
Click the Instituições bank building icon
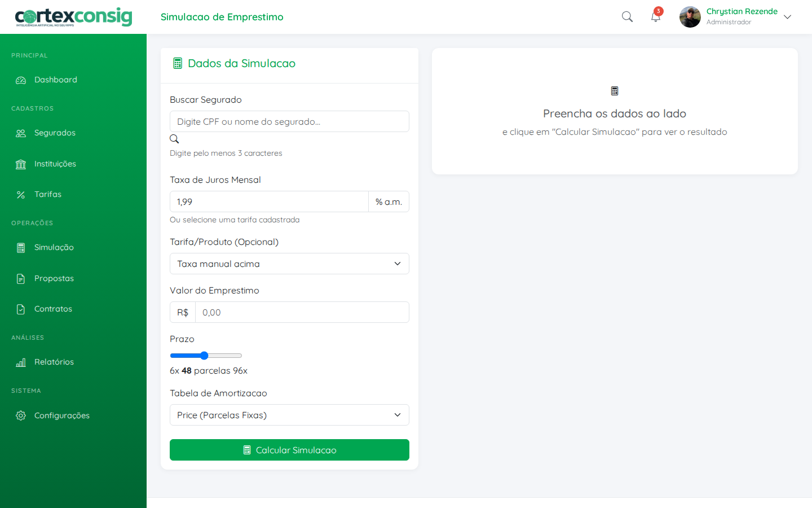pos(21,164)
